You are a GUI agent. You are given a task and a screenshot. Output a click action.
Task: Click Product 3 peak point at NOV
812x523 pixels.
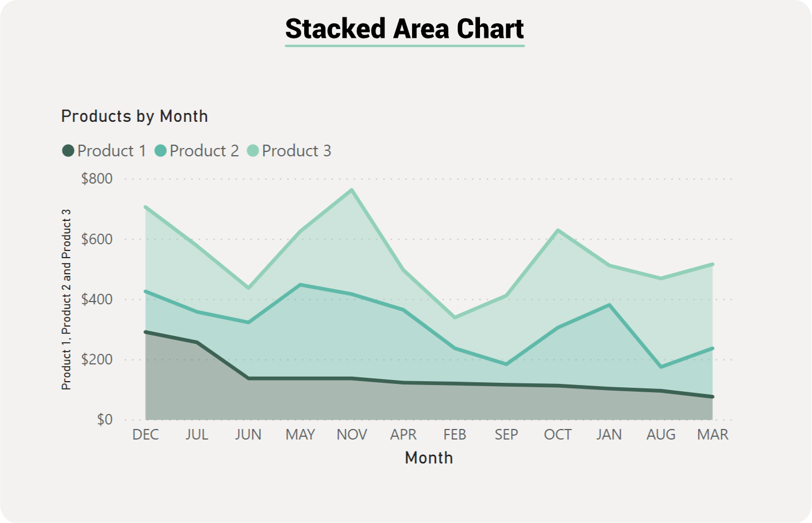351,190
